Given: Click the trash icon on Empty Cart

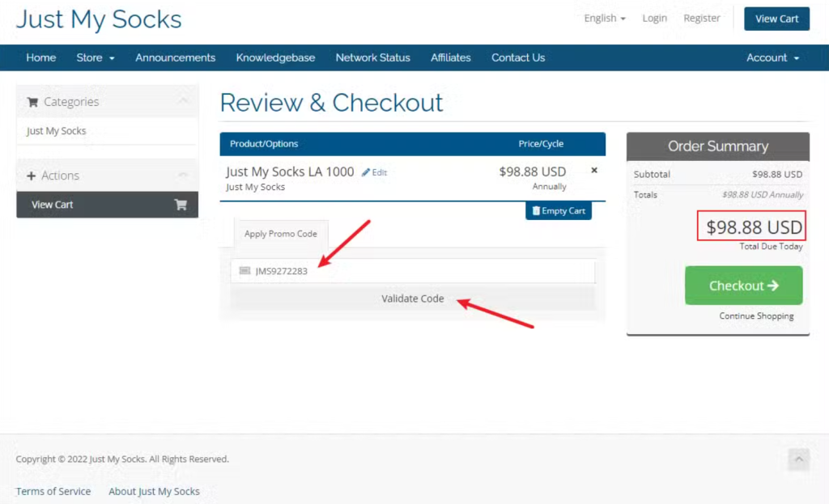Looking at the screenshot, I should 536,211.
